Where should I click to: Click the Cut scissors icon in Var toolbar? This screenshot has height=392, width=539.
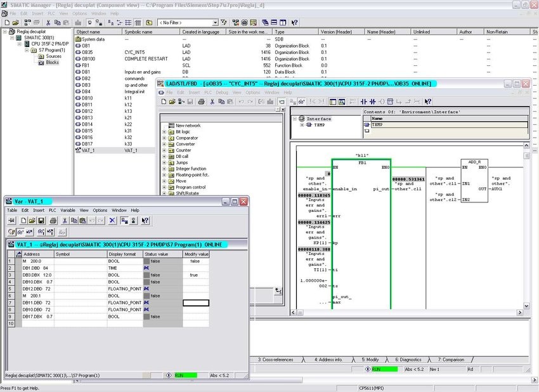64,220
